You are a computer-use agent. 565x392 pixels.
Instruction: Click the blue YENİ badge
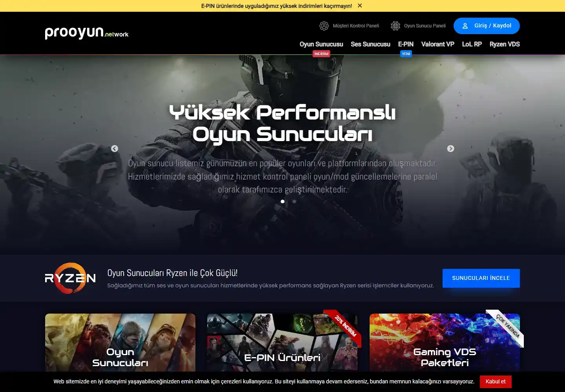406,54
